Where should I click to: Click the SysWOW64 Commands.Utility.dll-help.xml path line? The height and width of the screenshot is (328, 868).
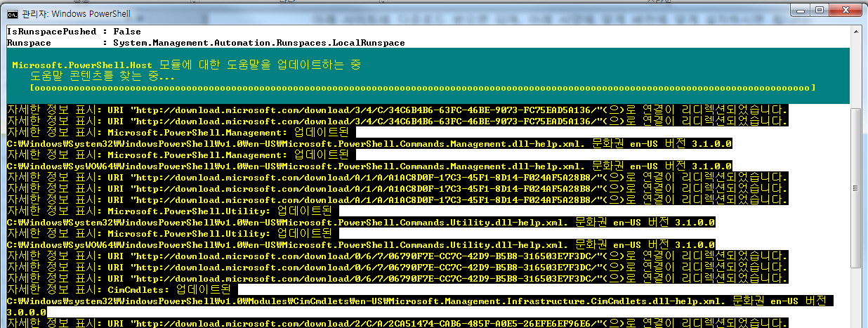361,245
